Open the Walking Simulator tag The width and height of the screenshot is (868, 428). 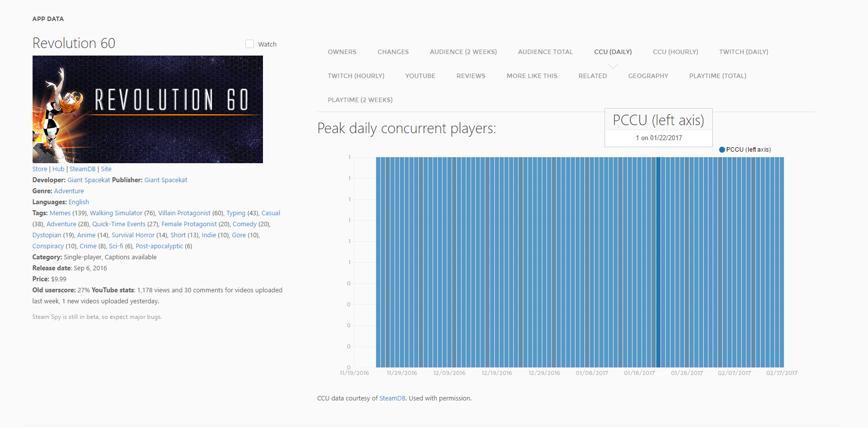(116, 213)
